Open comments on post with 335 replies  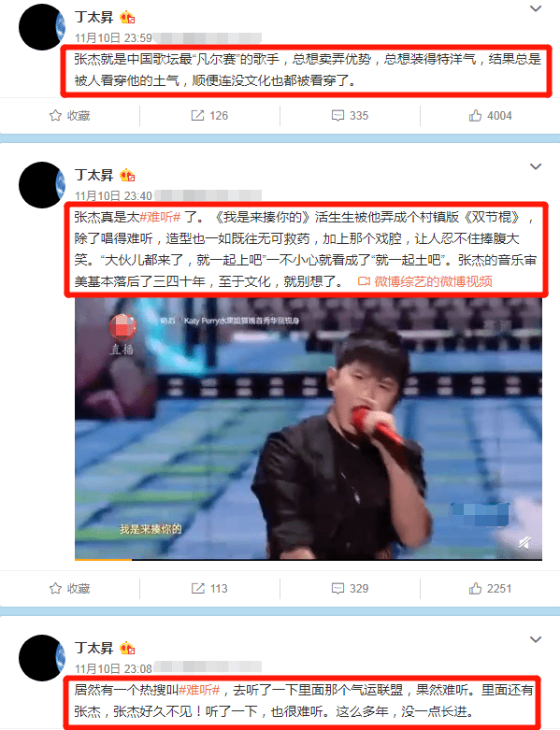(350, 116)
